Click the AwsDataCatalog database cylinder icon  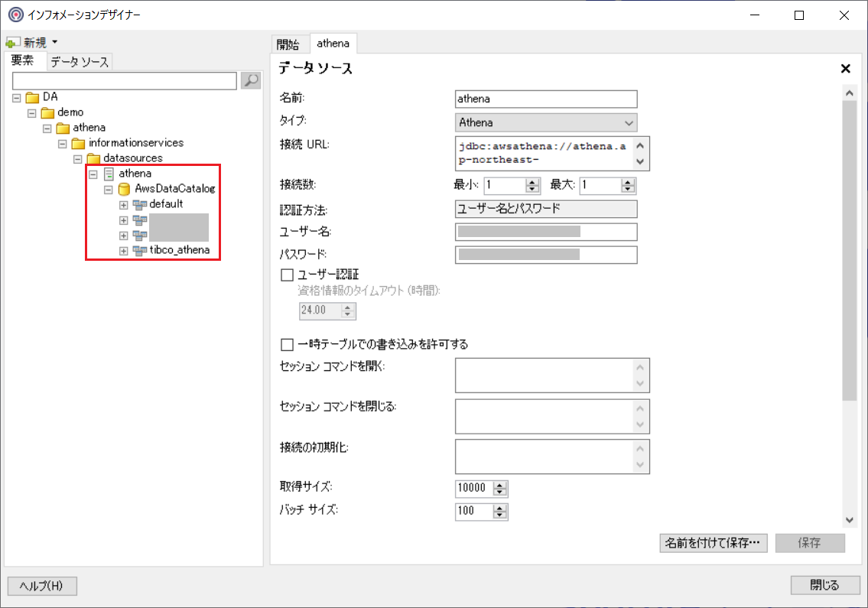pyautogui.click(x=124, y=190)
